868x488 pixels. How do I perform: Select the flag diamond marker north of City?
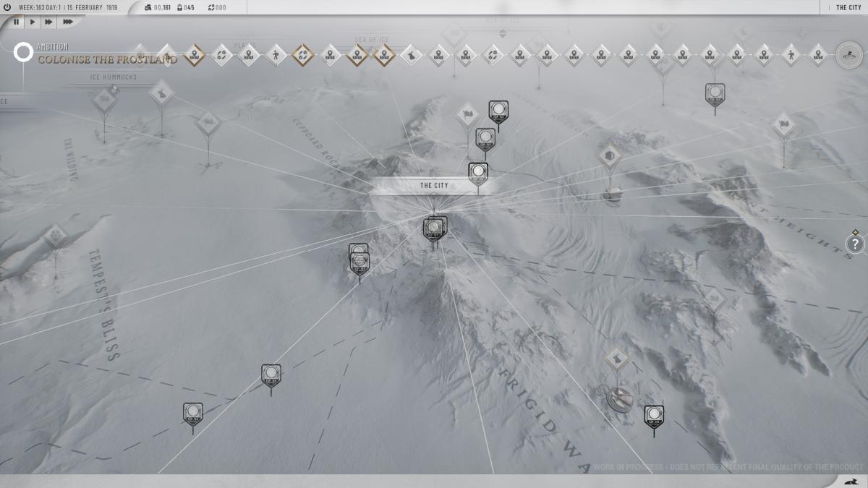point(468,114)
